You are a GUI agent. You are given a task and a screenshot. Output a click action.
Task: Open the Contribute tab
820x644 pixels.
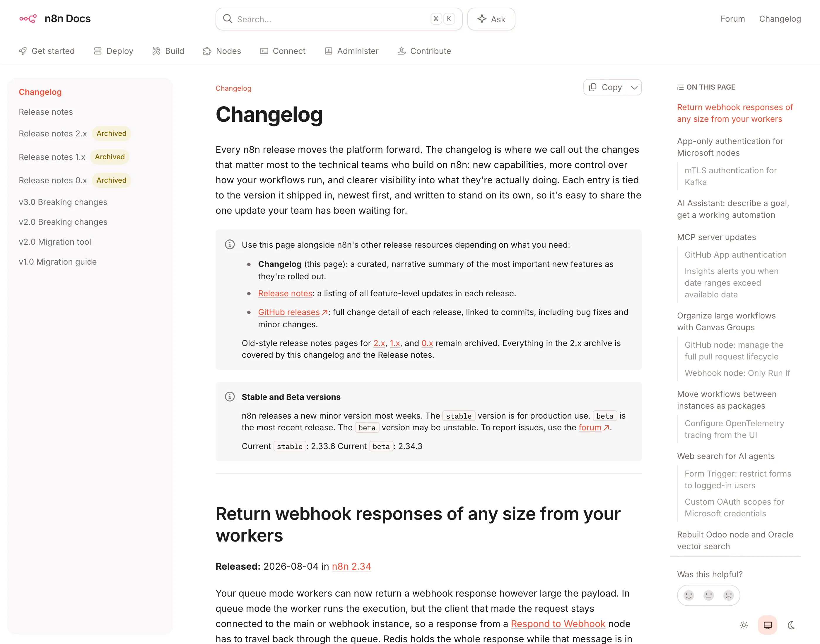pos(424,51)
